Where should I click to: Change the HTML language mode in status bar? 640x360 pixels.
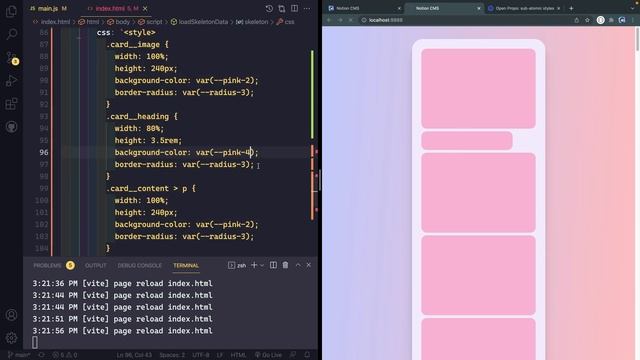coord(238,355)
